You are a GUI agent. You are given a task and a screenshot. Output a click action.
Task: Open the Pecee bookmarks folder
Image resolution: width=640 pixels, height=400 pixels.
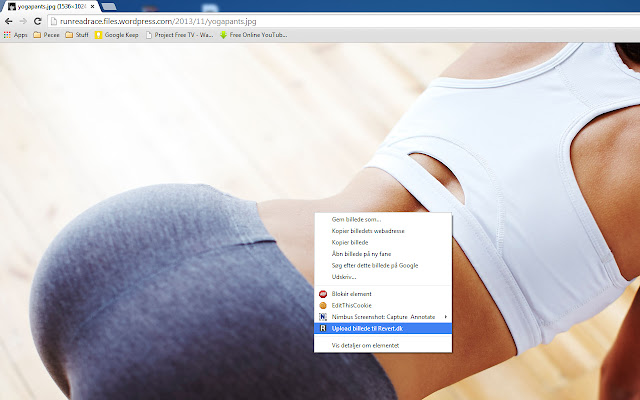click(x=46, y=35)
